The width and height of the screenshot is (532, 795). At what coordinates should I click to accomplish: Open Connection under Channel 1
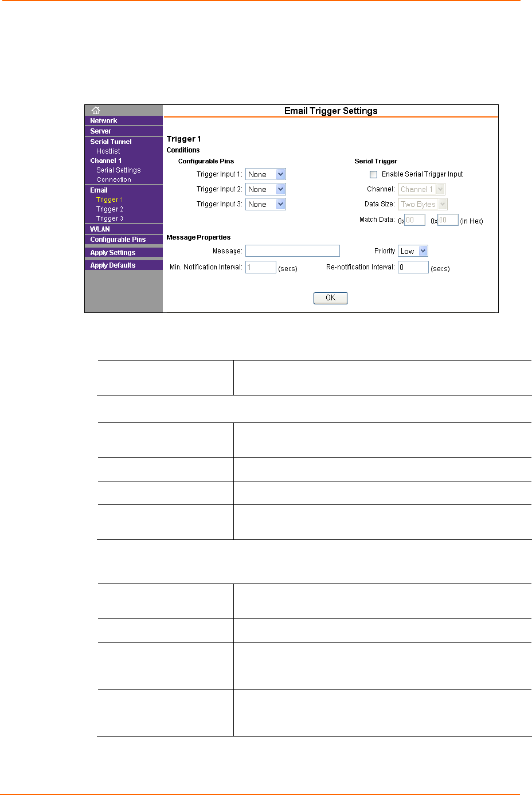(x=114, y=179)
